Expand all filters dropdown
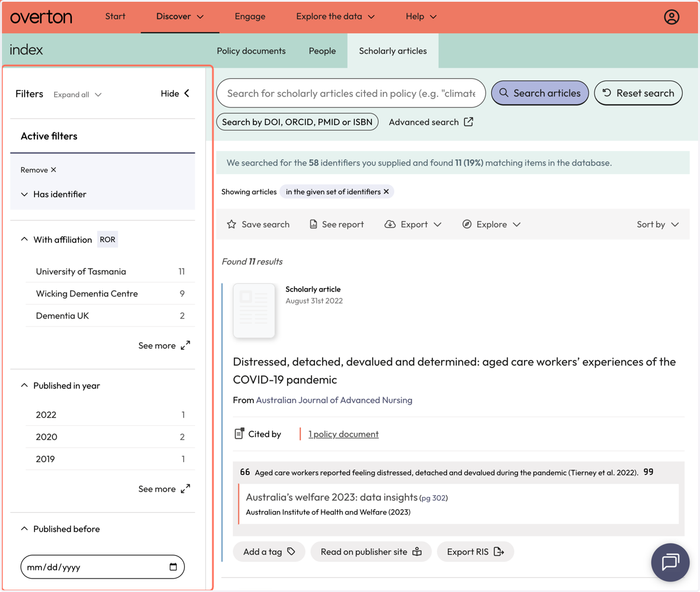The width and height of the screenshot is (700, 592). (78, 94)
